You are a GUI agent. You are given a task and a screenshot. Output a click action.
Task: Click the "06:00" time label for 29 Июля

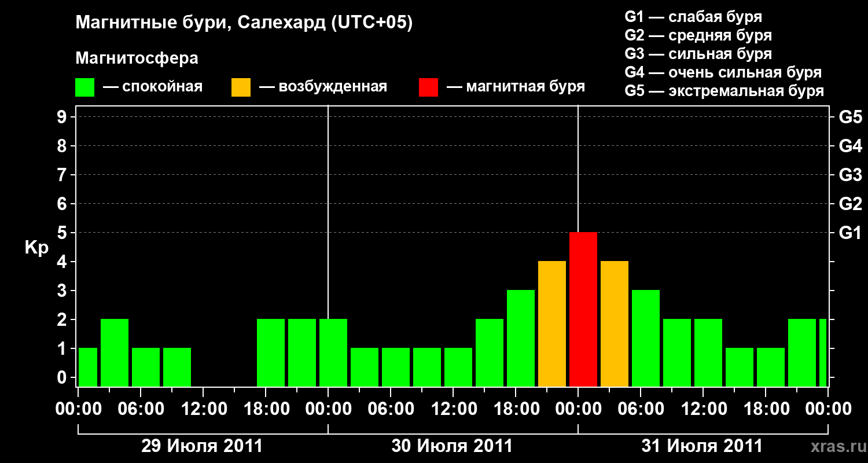click(x=141, y=409)
